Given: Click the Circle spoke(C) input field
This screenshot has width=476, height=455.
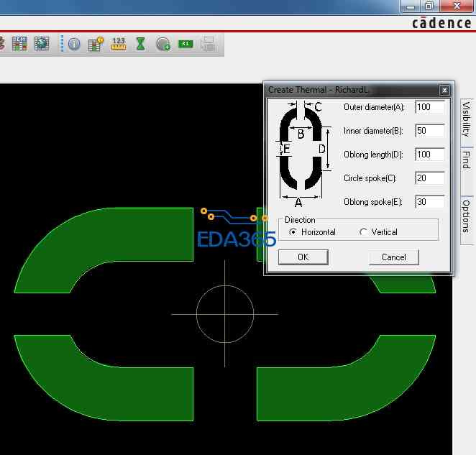Looking at the screenshot, I should [429, 178].
